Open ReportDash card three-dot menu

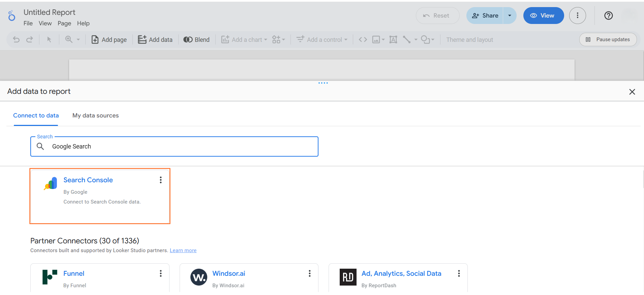459,273
